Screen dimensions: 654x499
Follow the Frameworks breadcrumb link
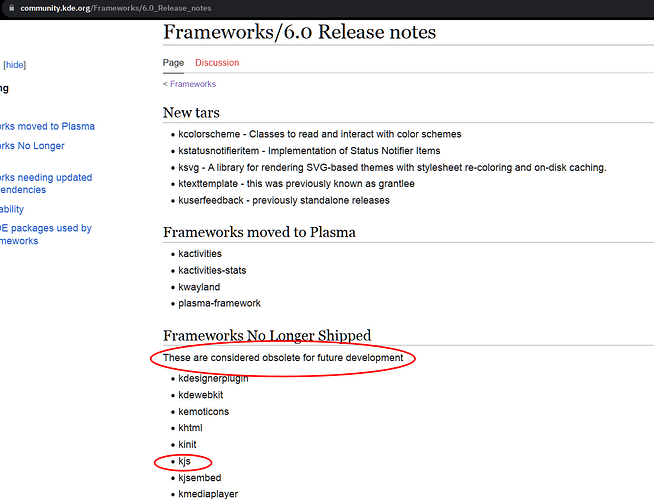pos(193,84)
